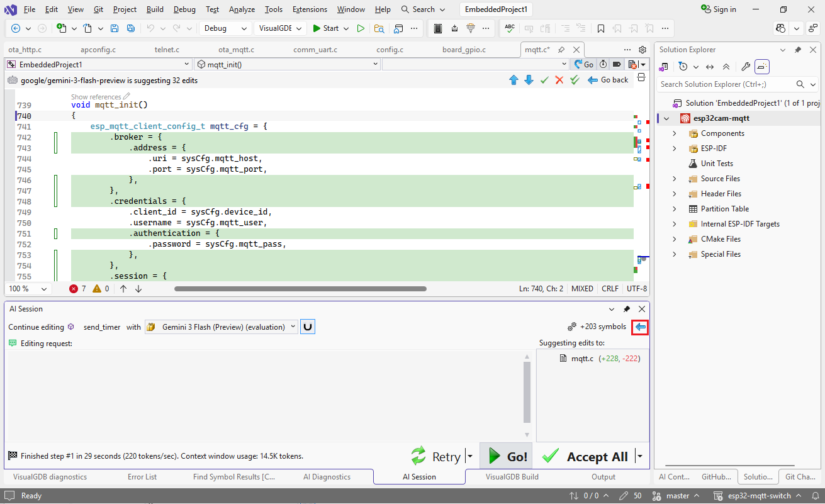This screenshot has width=825, height=504.
Task: Click Collapse All in Solution Explorer toolbar
Action: (726, 67)
